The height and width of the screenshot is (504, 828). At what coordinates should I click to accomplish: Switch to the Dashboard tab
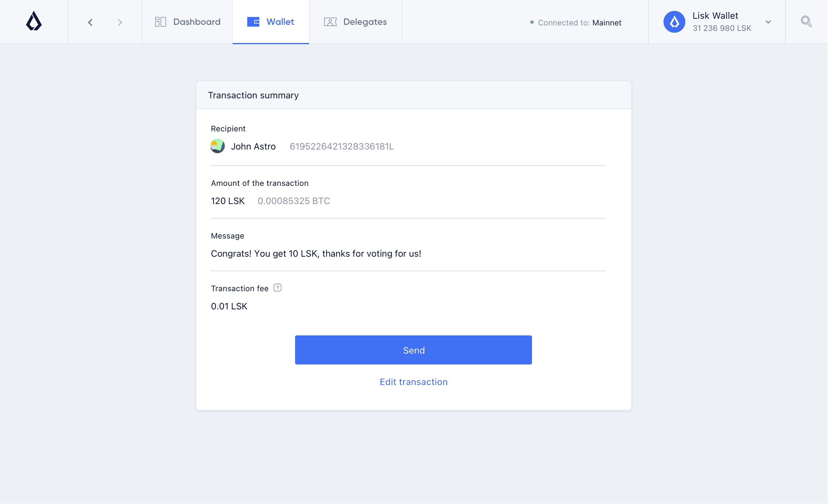[197, 21]
